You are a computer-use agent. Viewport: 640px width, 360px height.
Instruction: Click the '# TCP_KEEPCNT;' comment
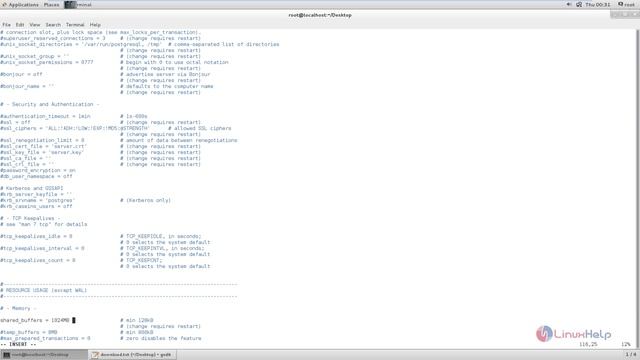coord(141,260)
